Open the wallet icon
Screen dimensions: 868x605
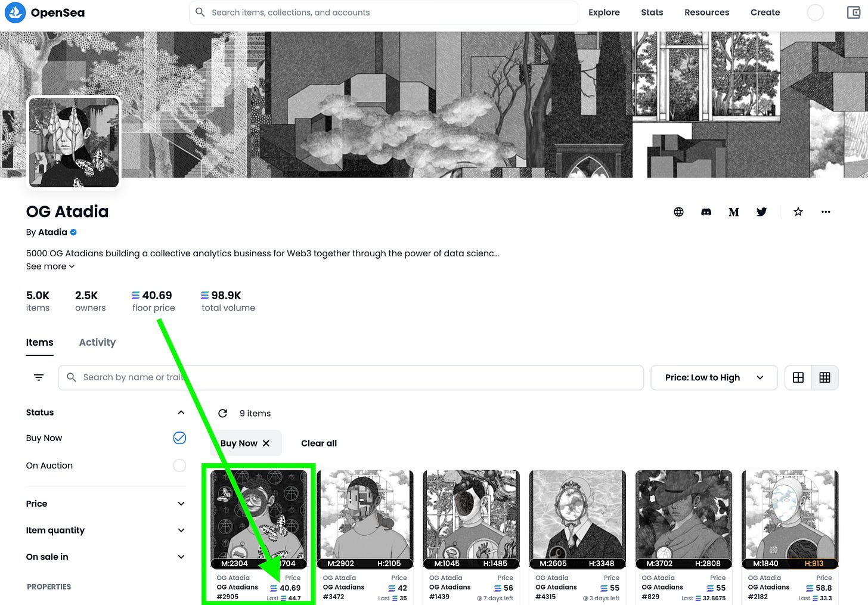click(x=854, y=13)
